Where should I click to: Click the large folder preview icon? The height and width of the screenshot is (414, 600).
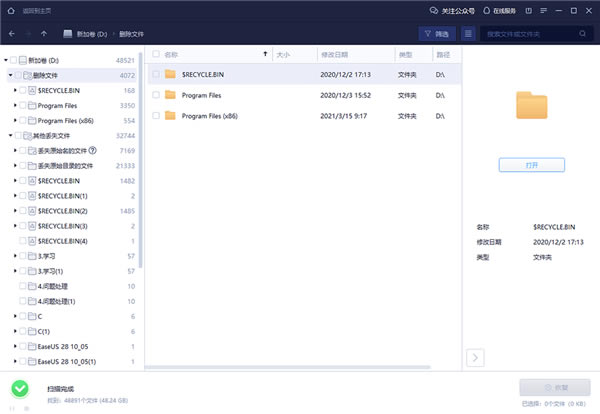point(531,106)
